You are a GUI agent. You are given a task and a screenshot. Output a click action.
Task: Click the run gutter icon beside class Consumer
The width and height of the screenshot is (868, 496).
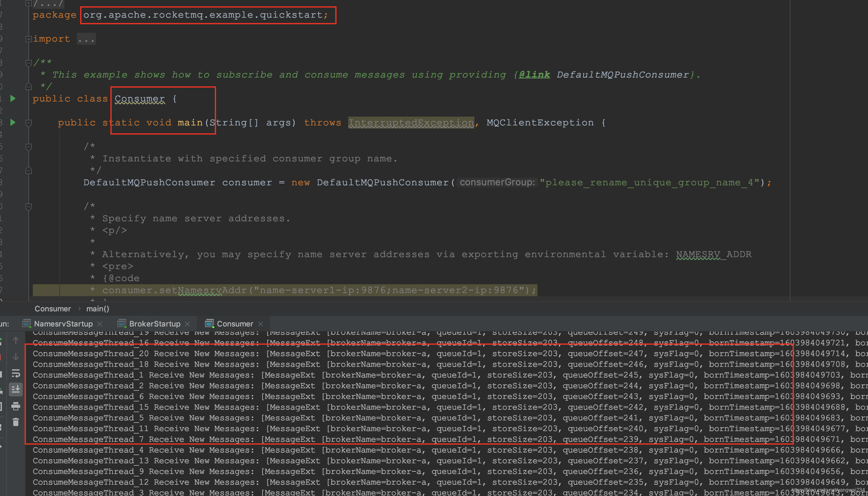[13, 99]
